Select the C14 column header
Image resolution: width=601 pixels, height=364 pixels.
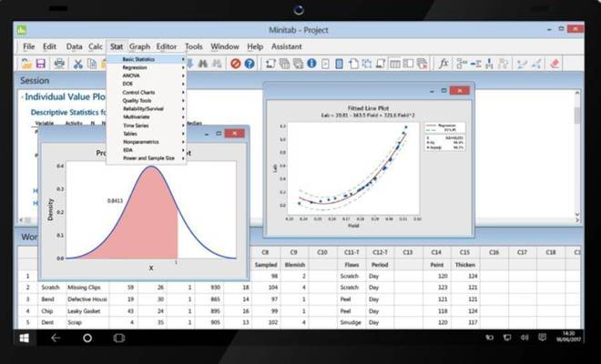436,252
